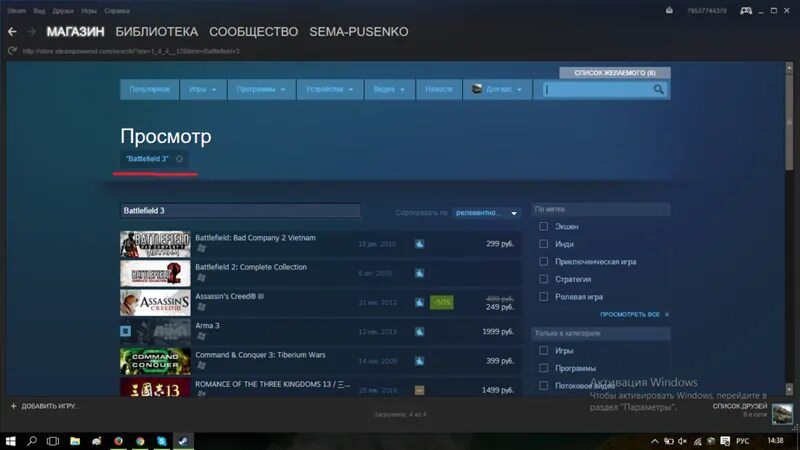Check the Стратегия tag filter
Screen dimensions: 800x450
pos(543,279)
